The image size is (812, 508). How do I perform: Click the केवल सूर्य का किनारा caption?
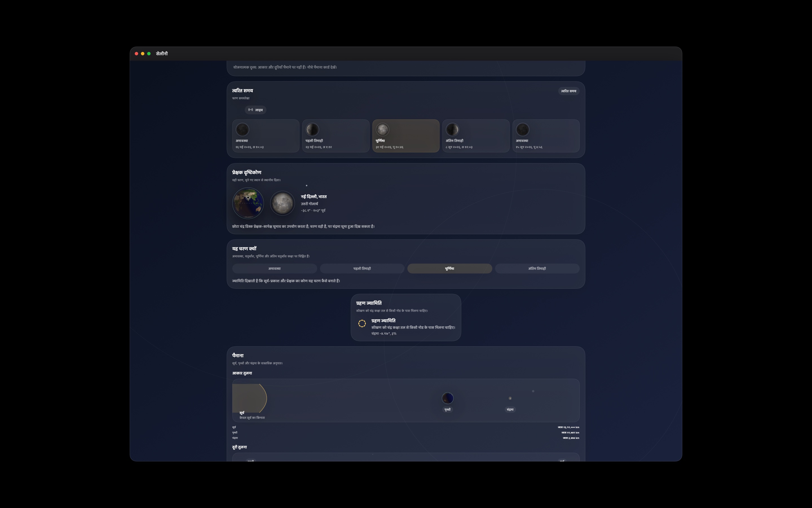(252, 418)
